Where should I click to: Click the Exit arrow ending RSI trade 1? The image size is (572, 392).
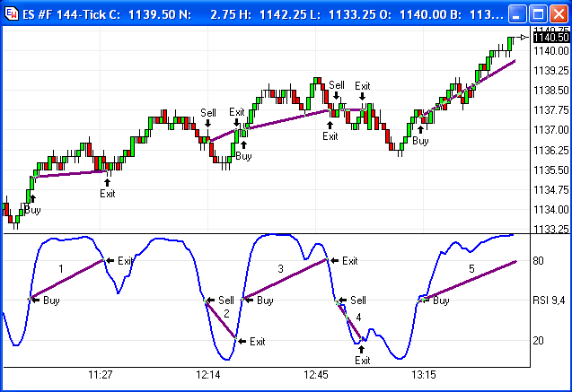tap(110, 260)
